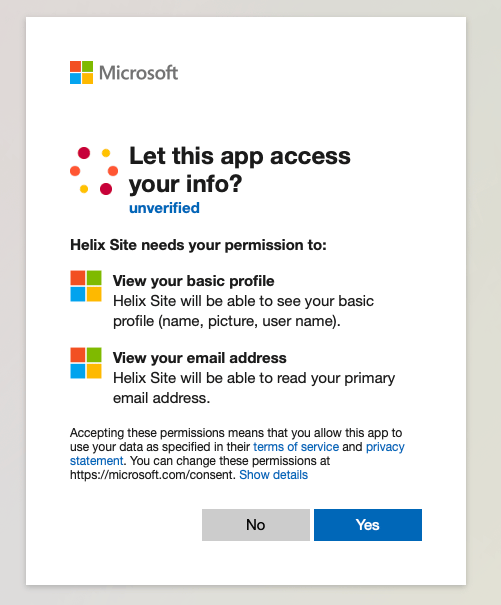
Task: Click the Microsoft icon beside email address
Action: [x=86, y=363]
